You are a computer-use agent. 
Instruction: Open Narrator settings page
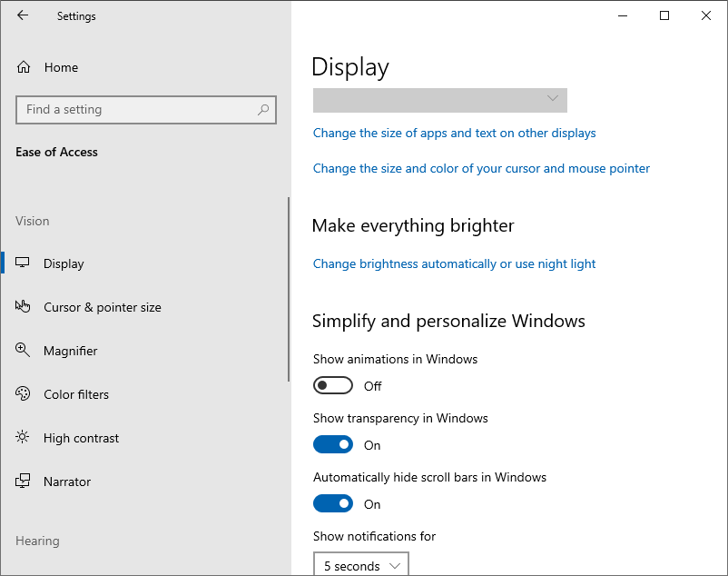click(x=67, y=482)
